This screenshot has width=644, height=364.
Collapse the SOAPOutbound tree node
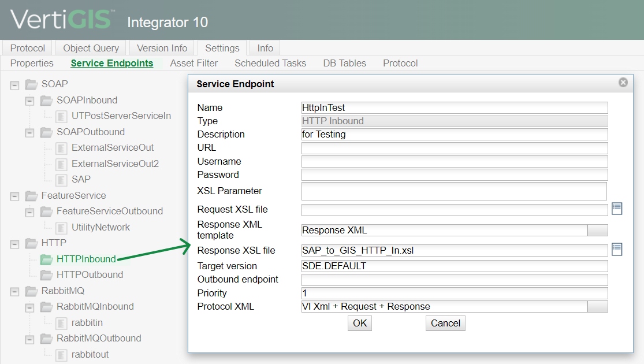pyautogui.click(x=29, y=133)
